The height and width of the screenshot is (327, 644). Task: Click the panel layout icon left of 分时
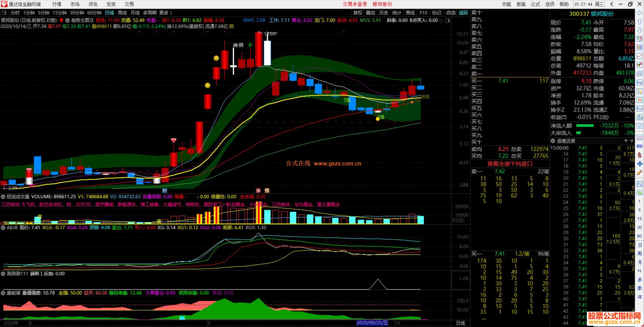[4, 13]
